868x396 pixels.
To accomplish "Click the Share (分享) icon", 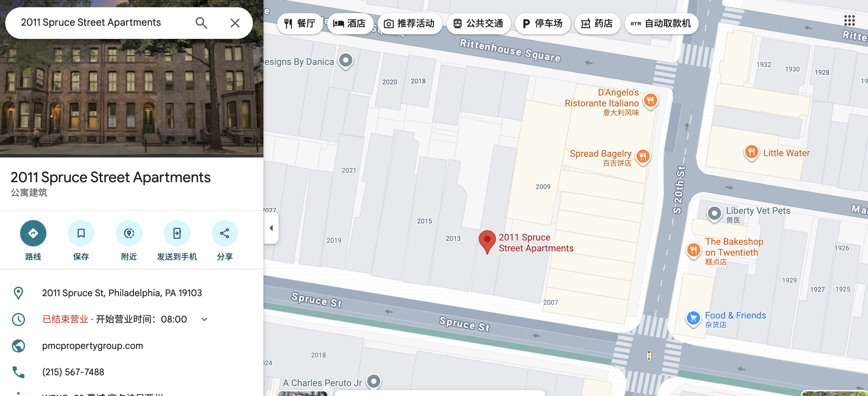I will 225,233.
